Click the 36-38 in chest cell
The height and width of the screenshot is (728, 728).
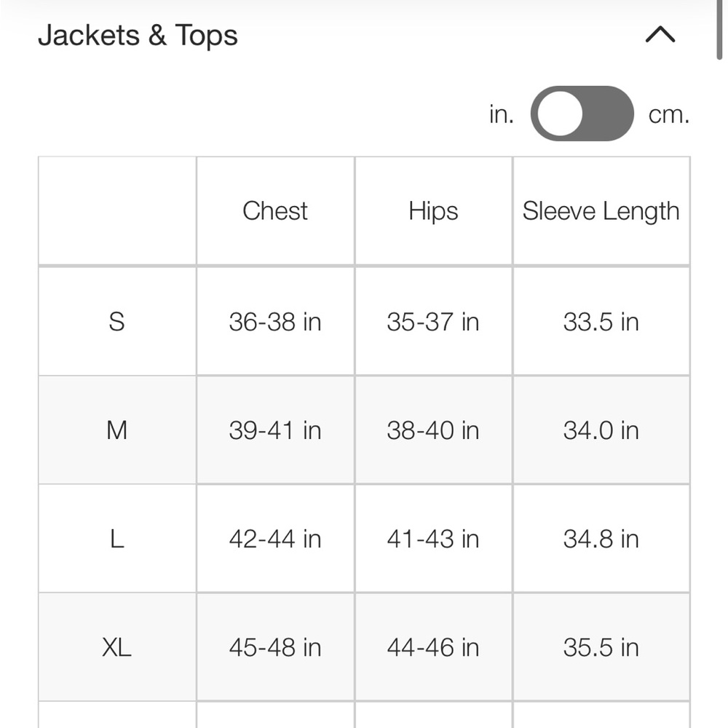pyautogui.click(x=275, y=321)
